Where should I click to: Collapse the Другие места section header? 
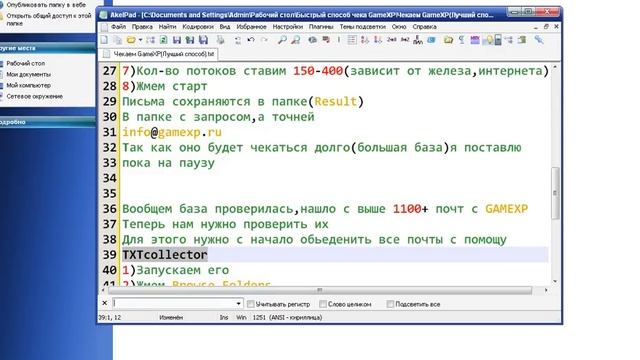point(48,48)
